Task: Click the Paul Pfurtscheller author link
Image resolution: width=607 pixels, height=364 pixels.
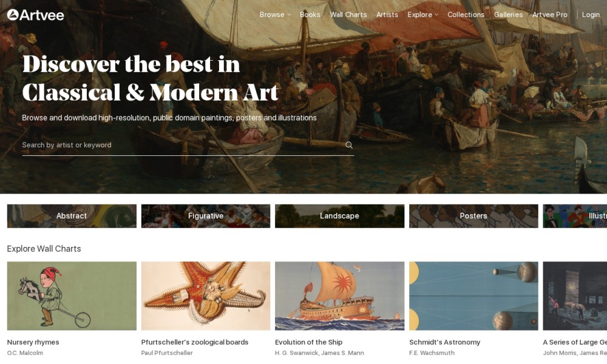Action: click(167, 353)
